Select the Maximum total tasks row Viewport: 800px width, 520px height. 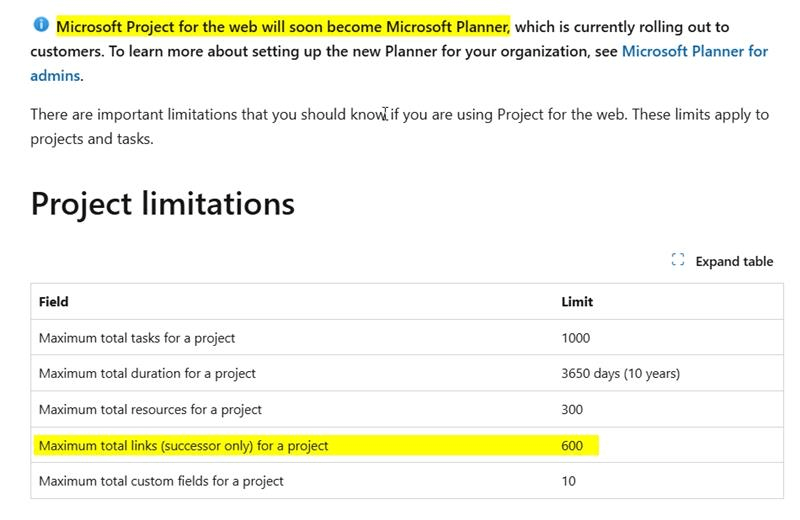pyautogui.click(x=407, y=338)
